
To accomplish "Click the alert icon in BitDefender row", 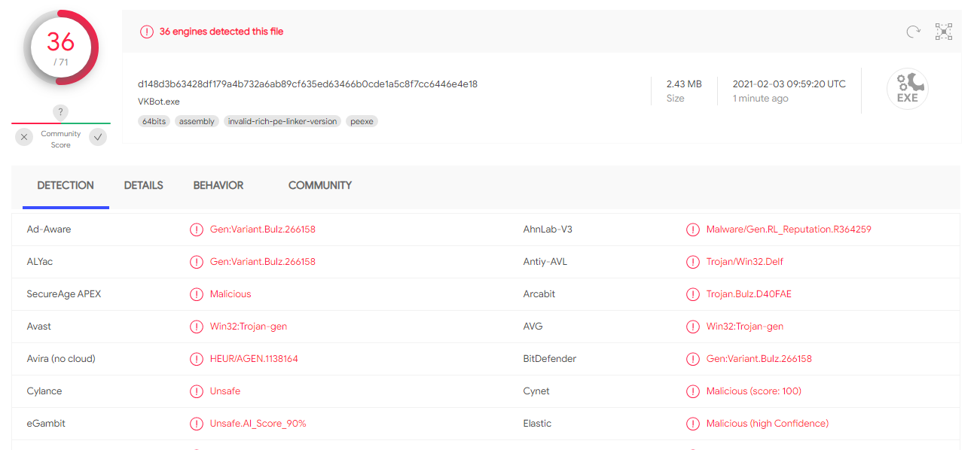I will click(693, 359).
